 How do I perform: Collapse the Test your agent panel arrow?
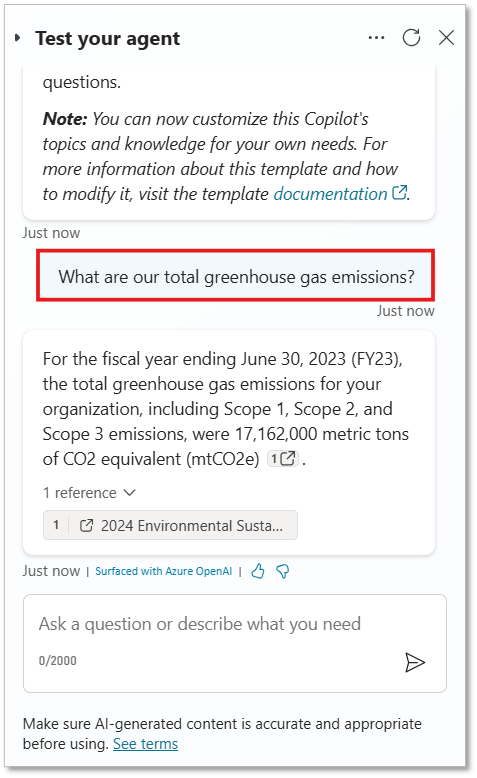(x=18, y=38)
